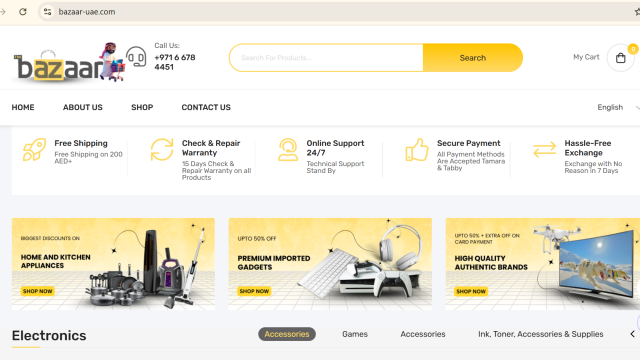This screenshot has height=360, width=640.
Task: Open the CONTACT US page
Action: [x=206, y=107]
